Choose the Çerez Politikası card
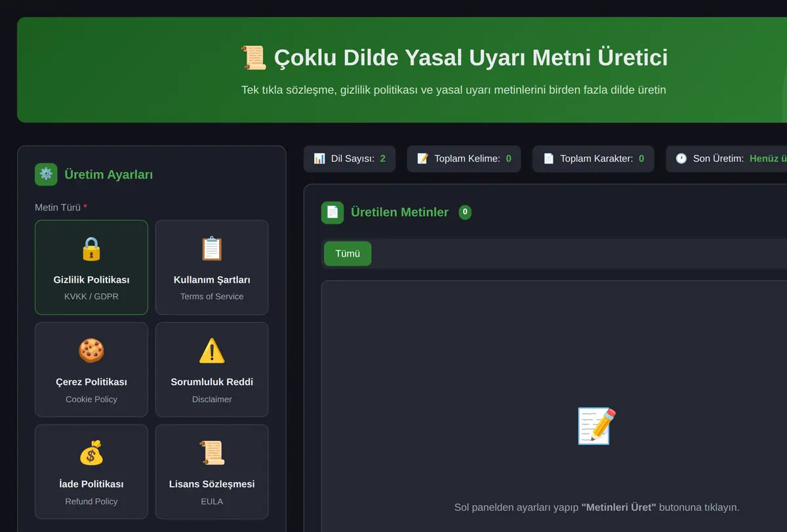This screenshot has width=787, height=532. (91, 370)
